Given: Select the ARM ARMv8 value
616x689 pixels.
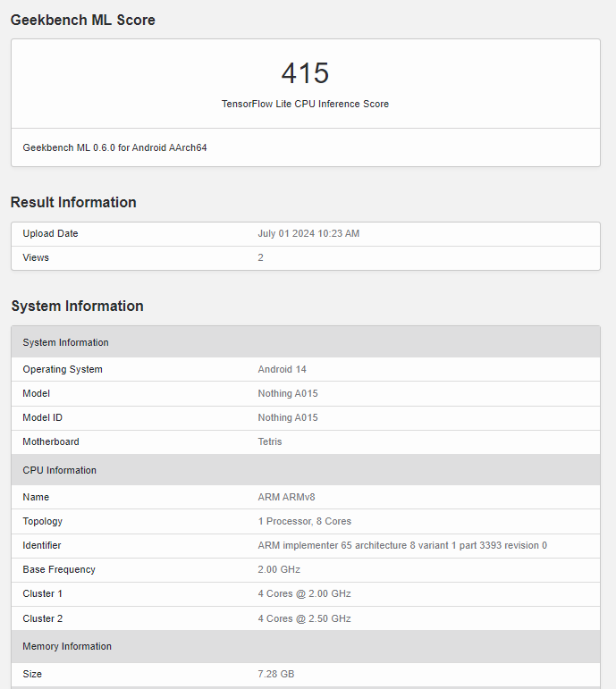Looking at the screenshot, I should 287,498.
